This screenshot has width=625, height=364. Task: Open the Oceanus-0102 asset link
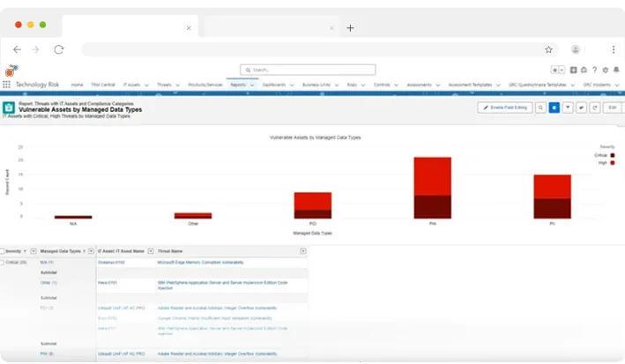coord(111,263)
